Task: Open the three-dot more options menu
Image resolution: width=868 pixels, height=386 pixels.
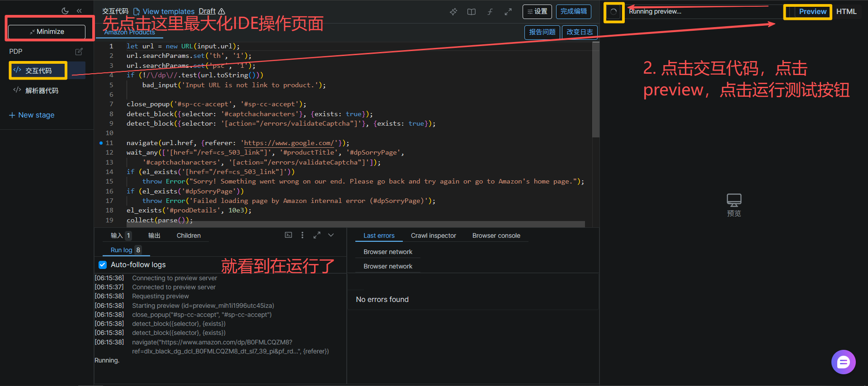Action: [x=302, y=235]
